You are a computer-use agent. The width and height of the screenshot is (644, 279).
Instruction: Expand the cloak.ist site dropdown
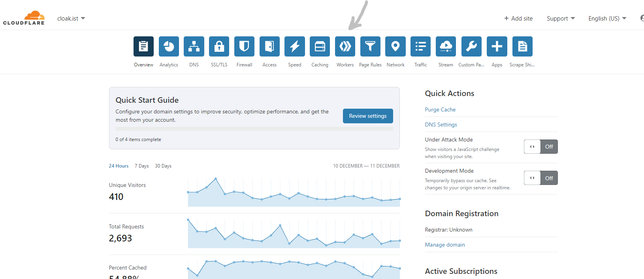click(71, 19)
